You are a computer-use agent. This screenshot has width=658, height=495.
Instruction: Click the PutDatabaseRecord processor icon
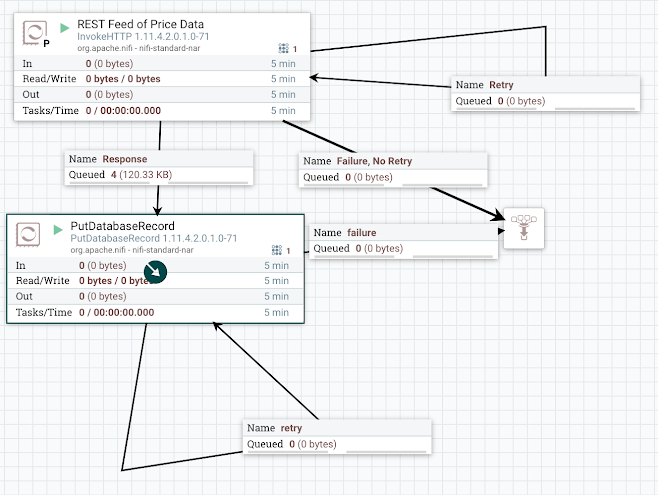pyautogui.click(x=29, y=234)
